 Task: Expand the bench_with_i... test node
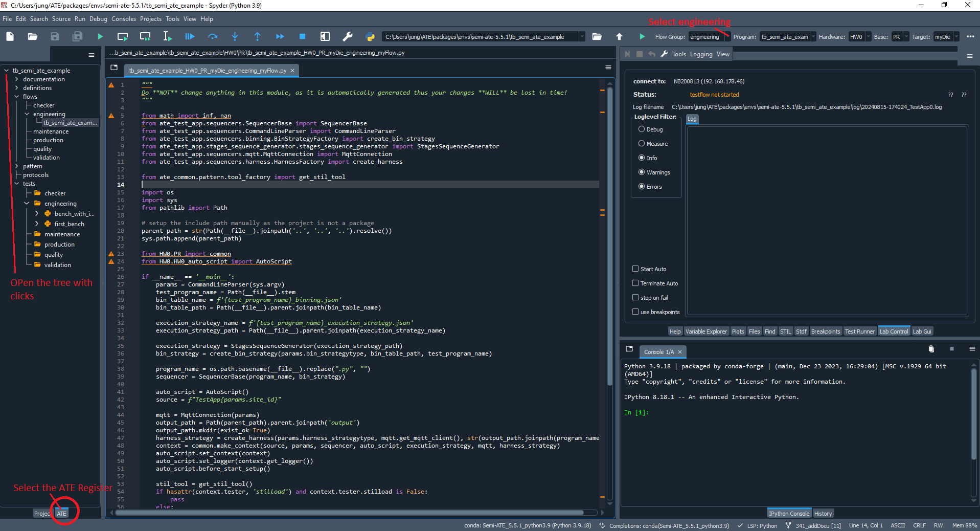(x=37, y=214)
